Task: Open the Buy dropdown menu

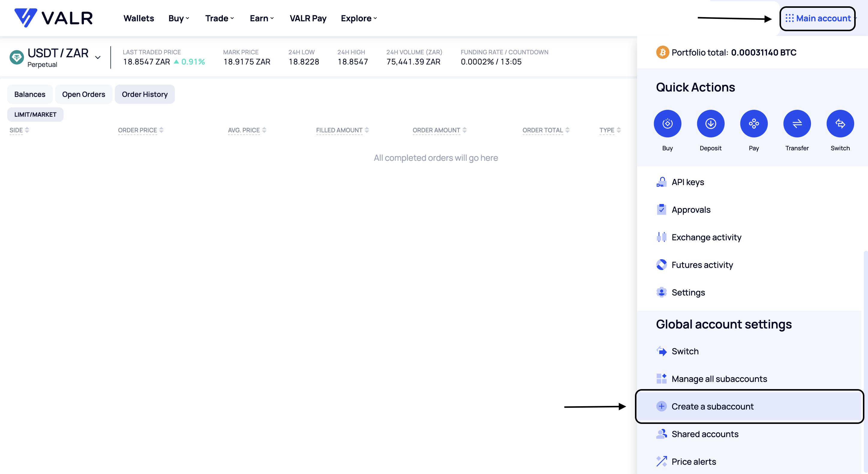Action: 178,18
